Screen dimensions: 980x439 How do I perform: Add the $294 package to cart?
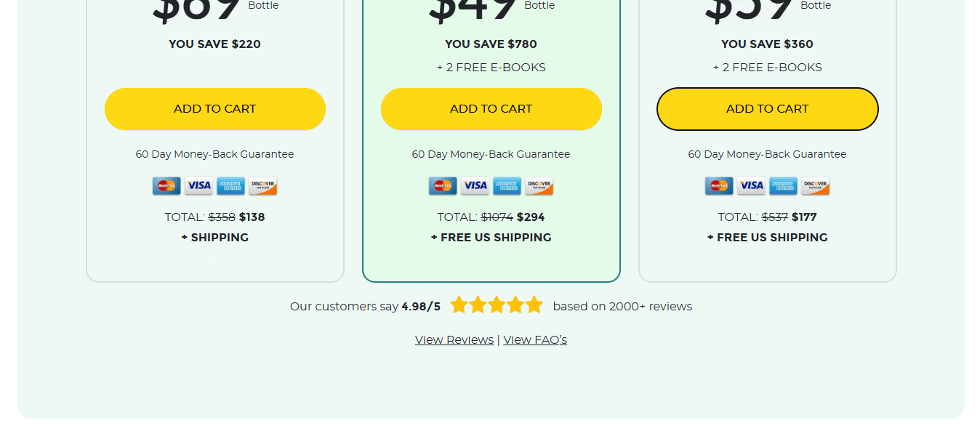coord(491,109)
